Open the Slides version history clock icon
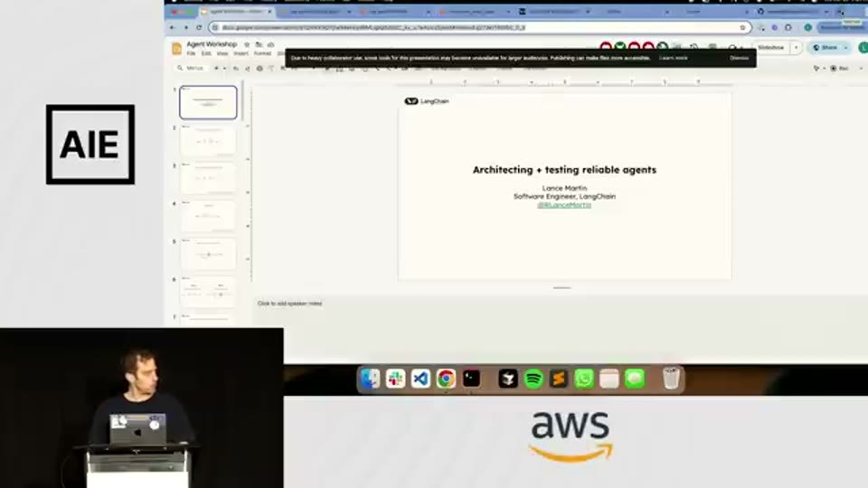The width and height of the screenshot is (868, 488). point(693,48)
